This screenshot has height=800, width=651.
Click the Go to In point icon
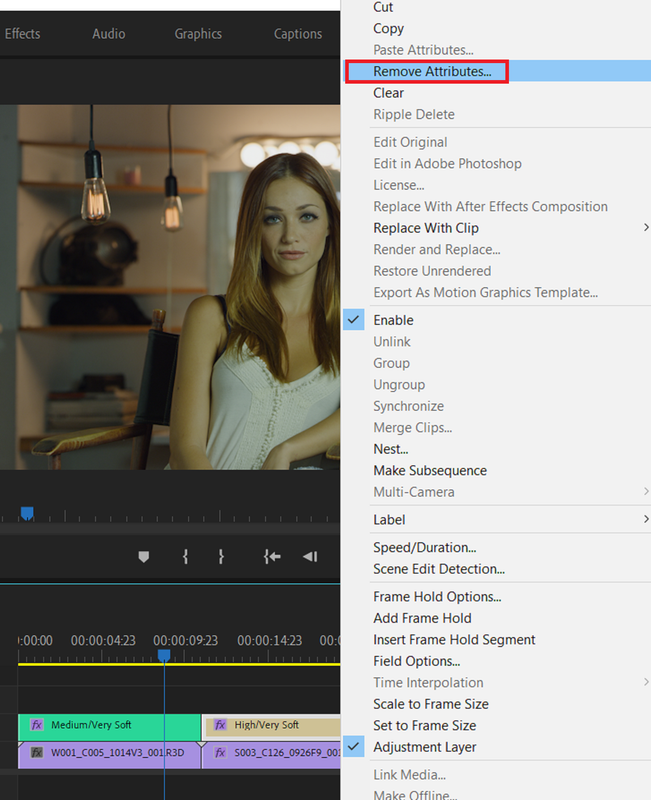pos(272,557)
